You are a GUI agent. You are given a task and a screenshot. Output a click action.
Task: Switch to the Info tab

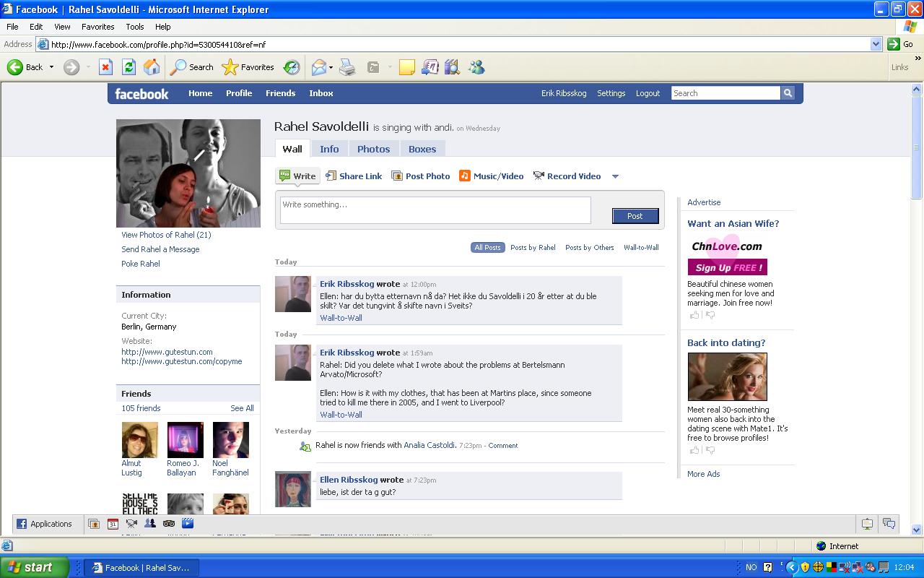(x=329, y=149)
